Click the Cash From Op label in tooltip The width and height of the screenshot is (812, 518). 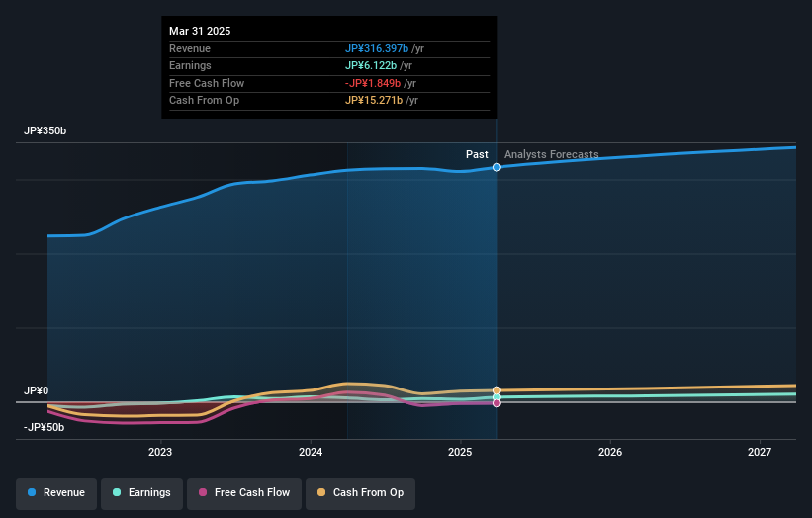click(204, 101)
